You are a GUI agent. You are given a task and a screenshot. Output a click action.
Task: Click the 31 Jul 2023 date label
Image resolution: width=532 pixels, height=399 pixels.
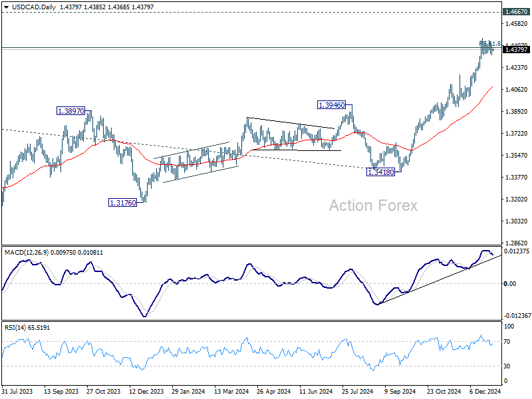point(18,391)
